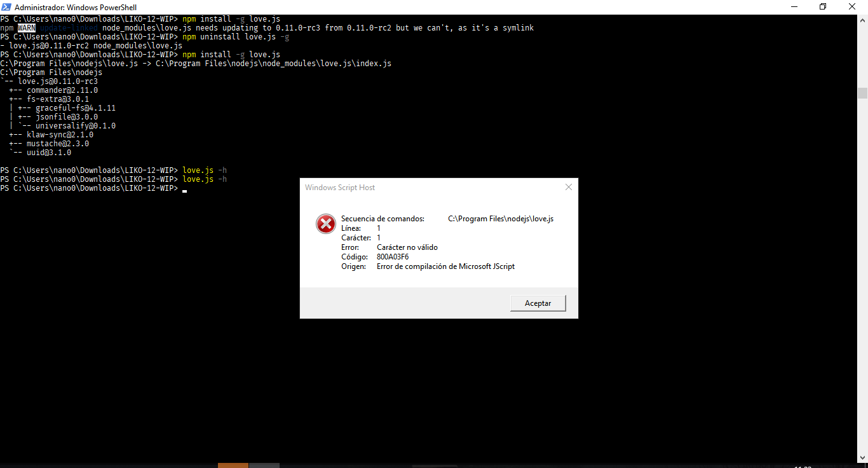Screen dimensions: 868x468
Task: Click the 'npm uninstall love.js -g' command
Action: 236,37
